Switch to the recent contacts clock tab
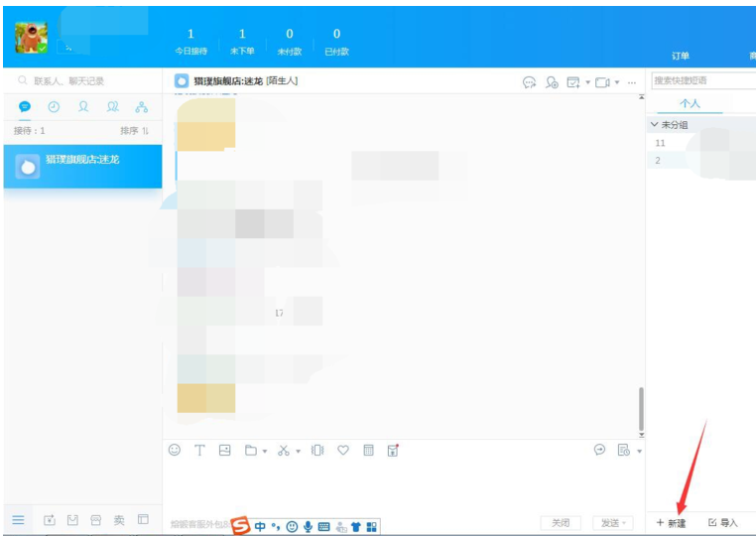 click(x=54, y=106)
